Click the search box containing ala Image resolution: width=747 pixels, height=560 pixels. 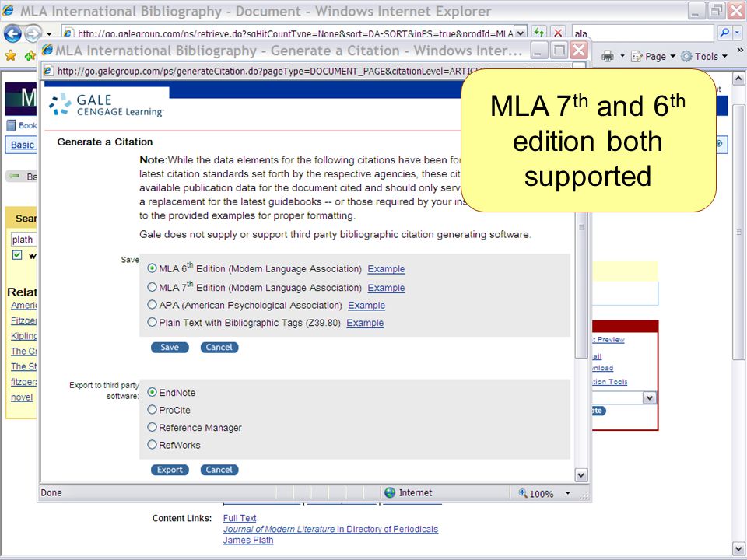644,33
